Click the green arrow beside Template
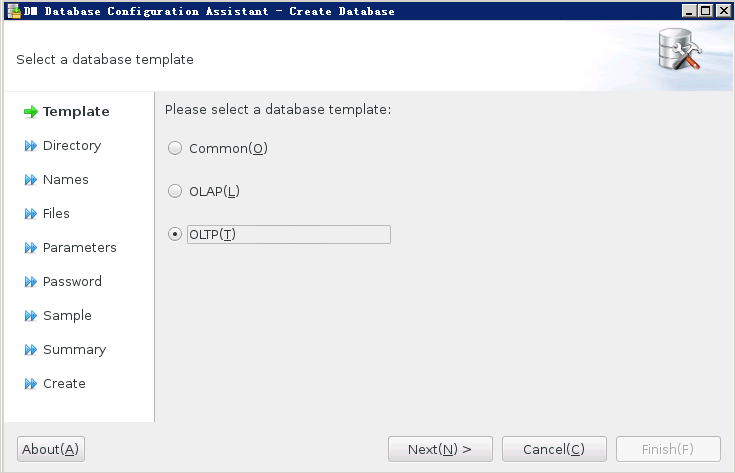Image resolution: width=735 pixels, height=473 pixels. pyautogui.click(x=31, y=112)
